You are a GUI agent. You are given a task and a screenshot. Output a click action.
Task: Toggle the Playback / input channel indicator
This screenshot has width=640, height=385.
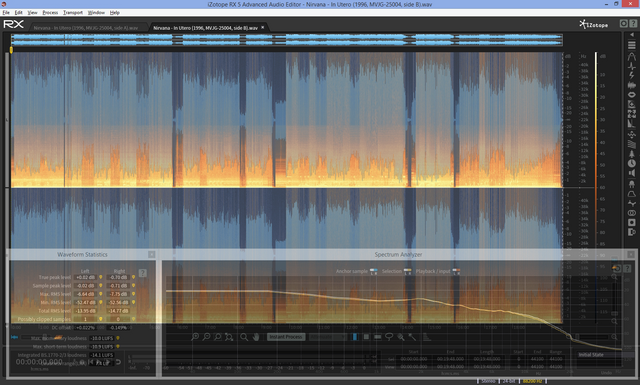456,271
